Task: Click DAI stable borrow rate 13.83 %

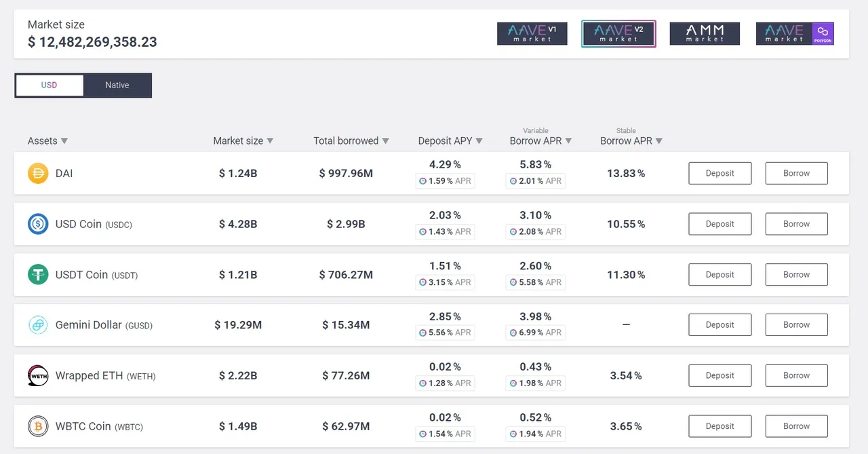Action: 626,174
